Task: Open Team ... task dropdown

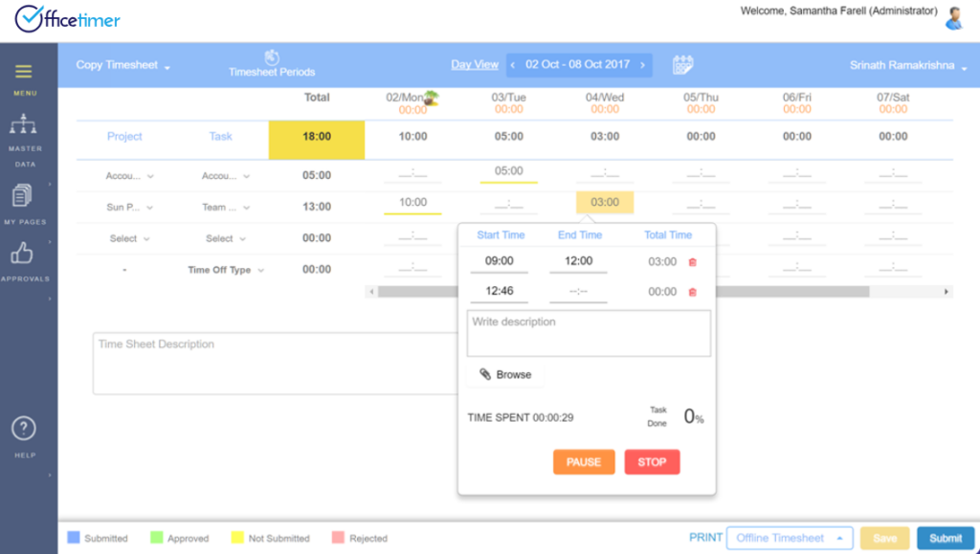Action: tap(226, 208)
